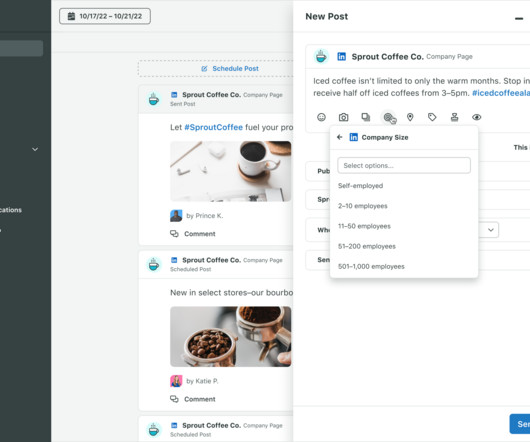Image resolution: width=530 pixels, height=442 pixels.
Task: Click the 'by Katie P.' author text
Action: click(x=202, y=381)
